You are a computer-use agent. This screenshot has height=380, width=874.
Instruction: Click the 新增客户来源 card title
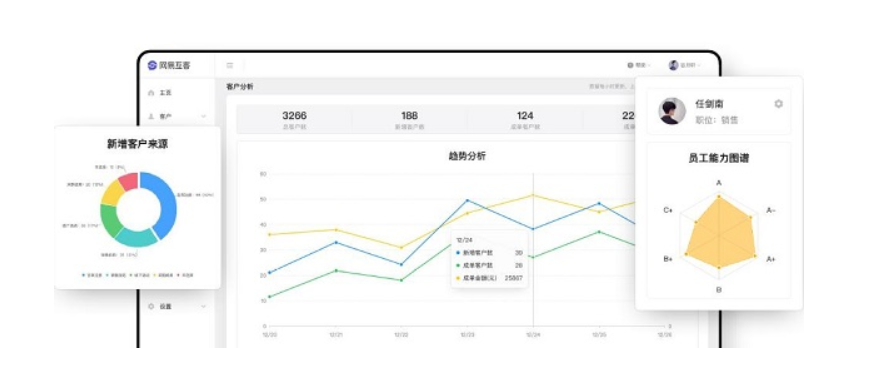point(138,144)
